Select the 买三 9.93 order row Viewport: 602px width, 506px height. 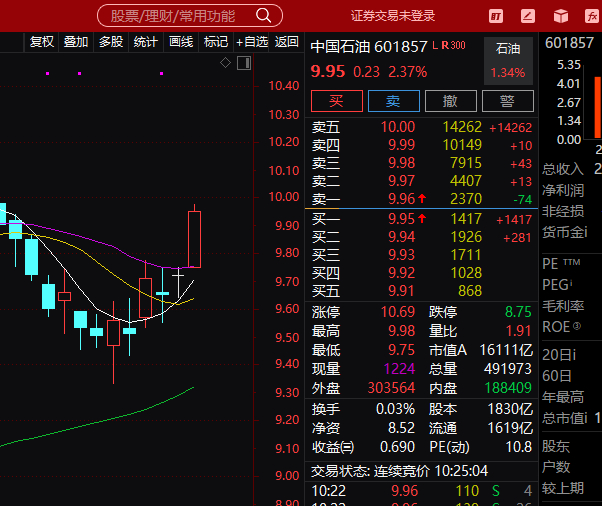click(422, 255)
